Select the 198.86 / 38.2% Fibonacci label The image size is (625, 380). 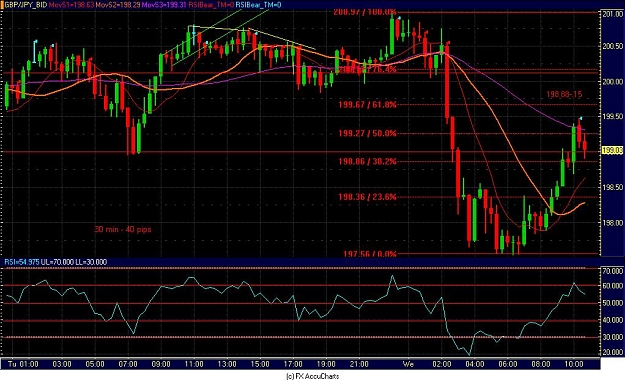(x=368, y=161)
